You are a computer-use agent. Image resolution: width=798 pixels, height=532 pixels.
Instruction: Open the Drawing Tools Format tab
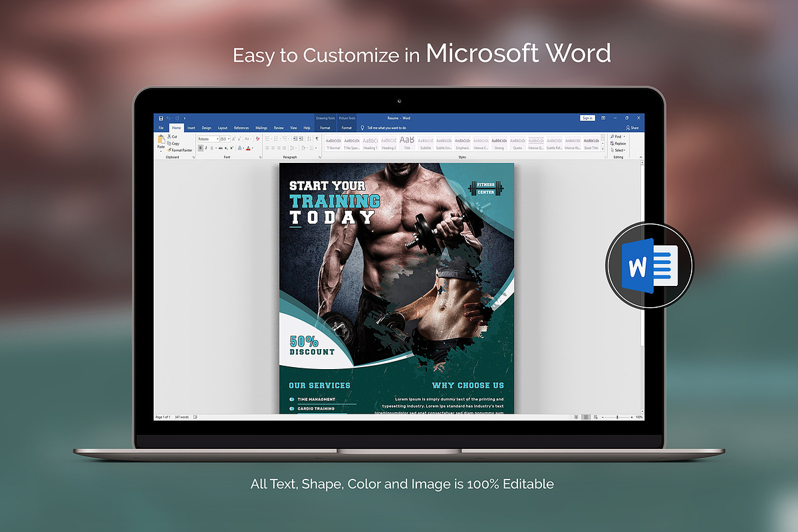(x=325, y=128)
